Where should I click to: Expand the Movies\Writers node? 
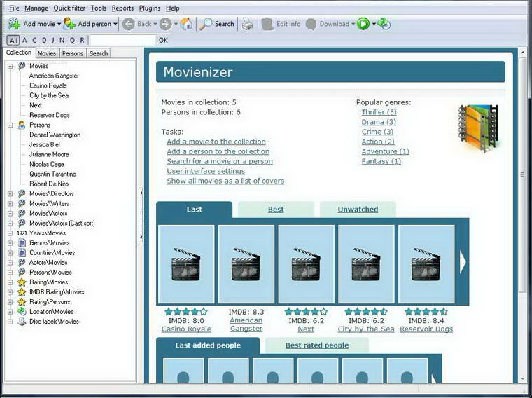(x=10, y=204)
